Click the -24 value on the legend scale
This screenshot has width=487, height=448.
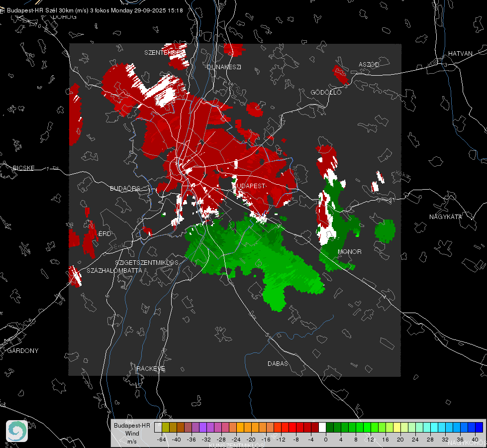(x=236, y=440)
